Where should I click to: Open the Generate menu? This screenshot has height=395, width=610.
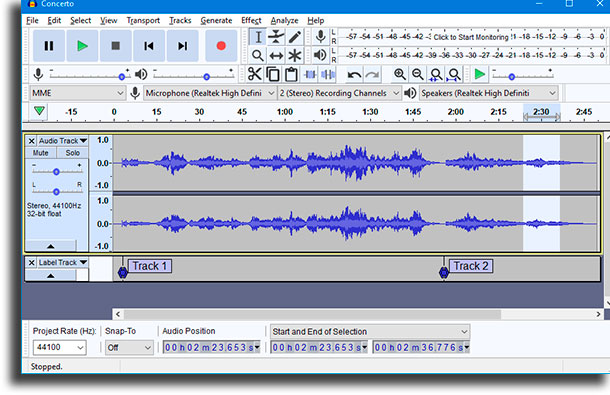(x=216, y=21)
